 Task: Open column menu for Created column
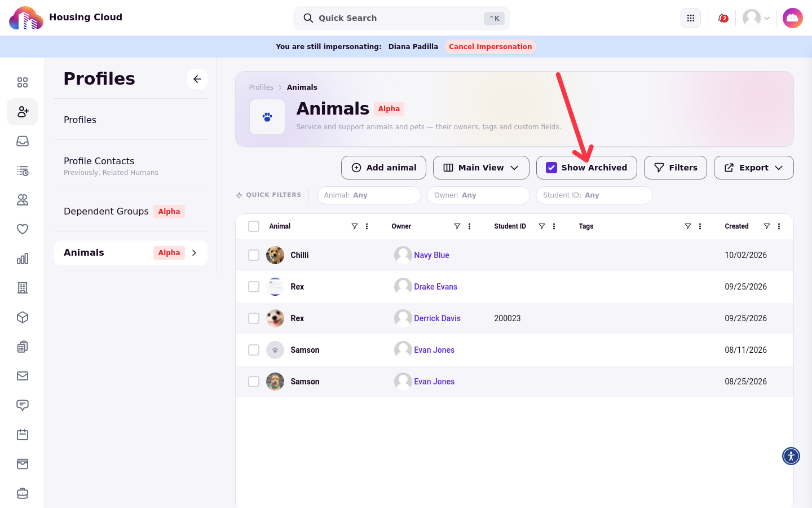point(779,226)
